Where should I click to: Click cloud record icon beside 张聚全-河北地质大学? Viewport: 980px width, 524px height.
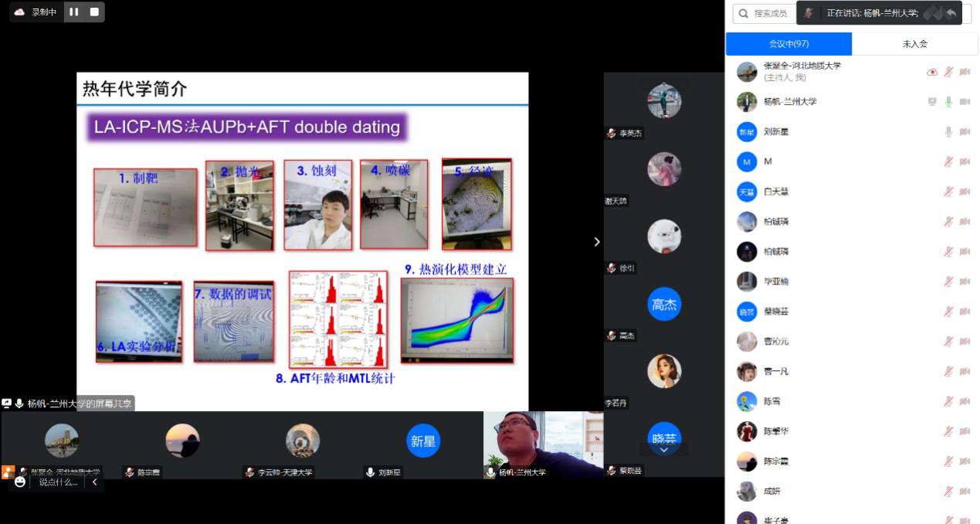(x=932, y=72)
